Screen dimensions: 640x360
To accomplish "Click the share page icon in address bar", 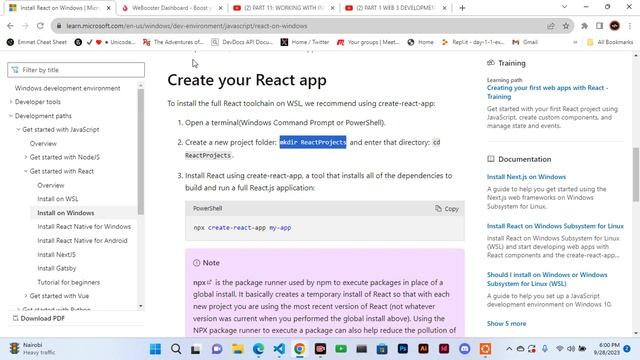I will tap(551, 26).
